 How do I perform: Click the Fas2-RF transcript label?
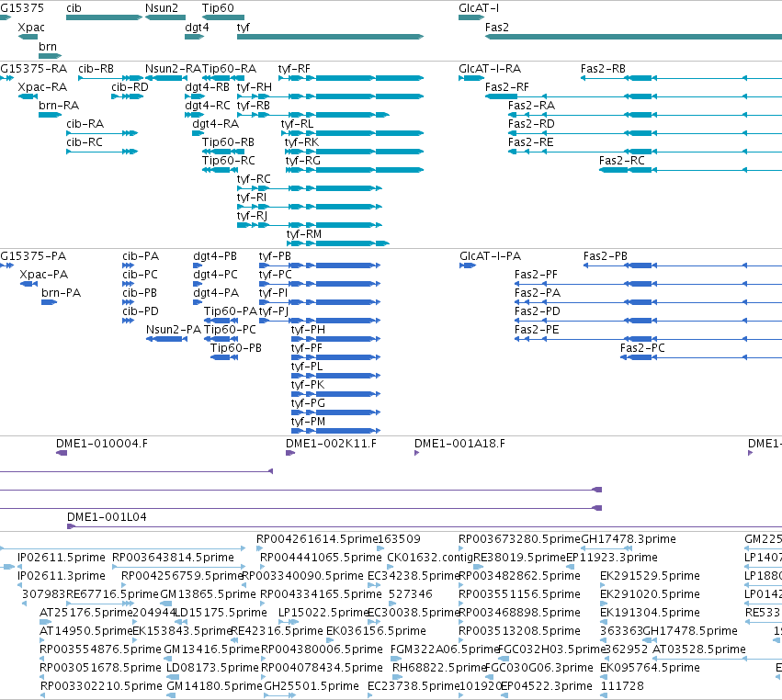[507, 87]
